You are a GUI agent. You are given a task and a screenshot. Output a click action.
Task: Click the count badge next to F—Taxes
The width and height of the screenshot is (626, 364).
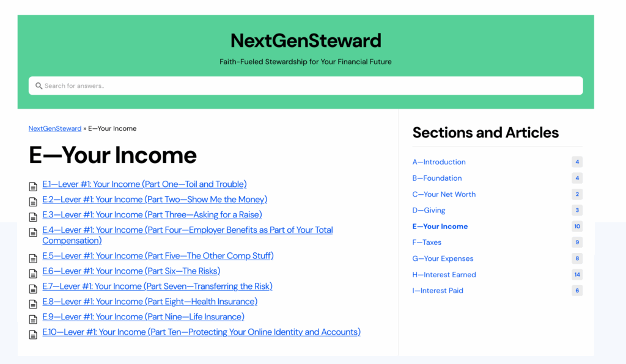point(577,242)
